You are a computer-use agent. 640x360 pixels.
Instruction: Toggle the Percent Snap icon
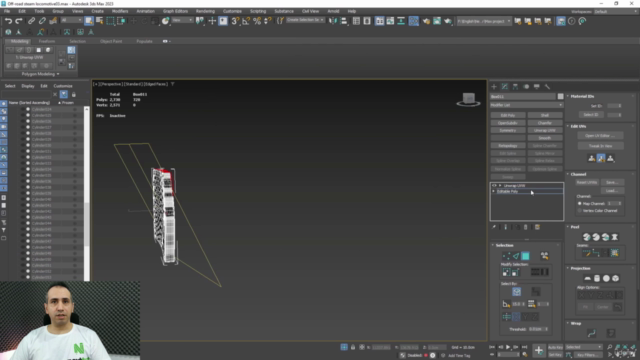coord(257,21)
